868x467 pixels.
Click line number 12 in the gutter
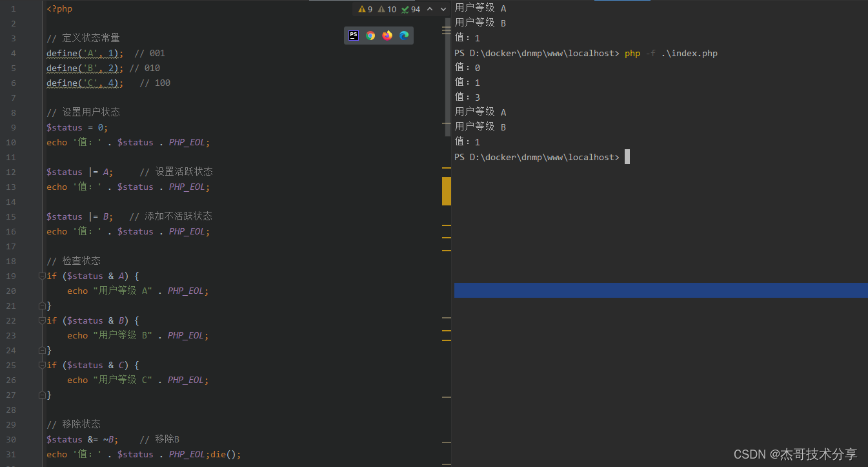pyautogui.click(x=11, y=172)
